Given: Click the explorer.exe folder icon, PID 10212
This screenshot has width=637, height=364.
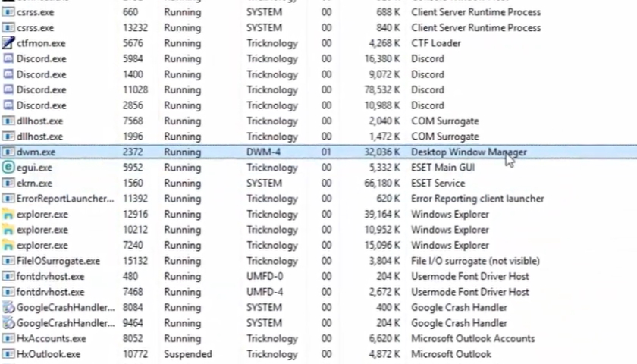Looking at the screenshot, I should pos(8,230).
